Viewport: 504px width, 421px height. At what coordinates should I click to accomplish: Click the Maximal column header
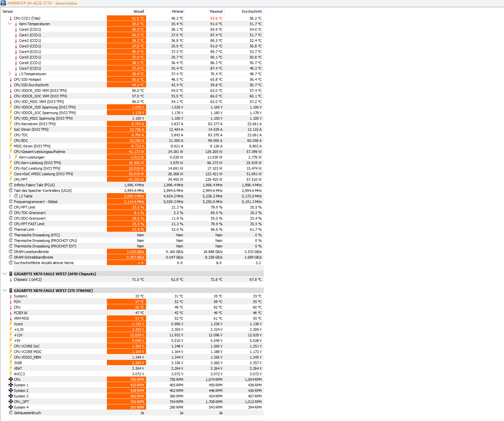216,11
